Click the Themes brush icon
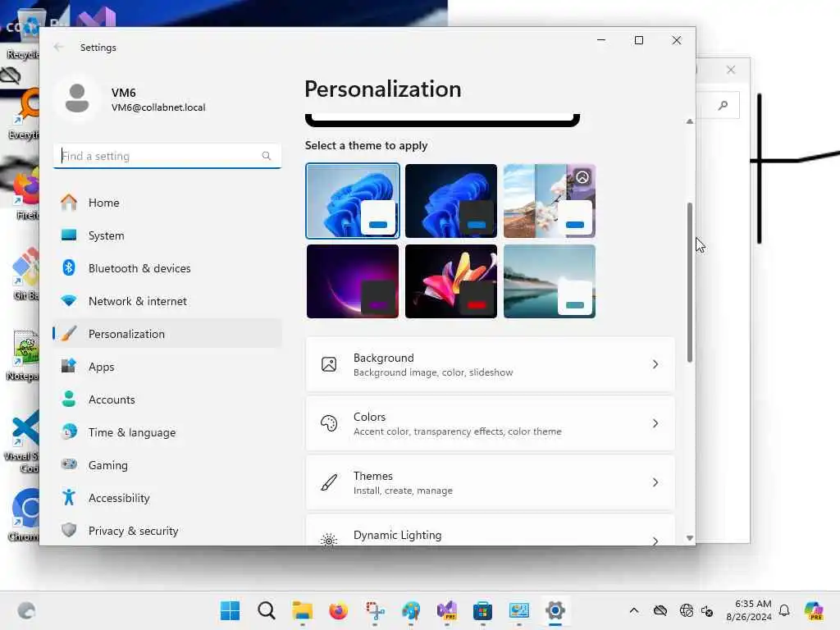The height and width of the screenshot is (630, 840). pyautogui.click(x=329, y=482)
